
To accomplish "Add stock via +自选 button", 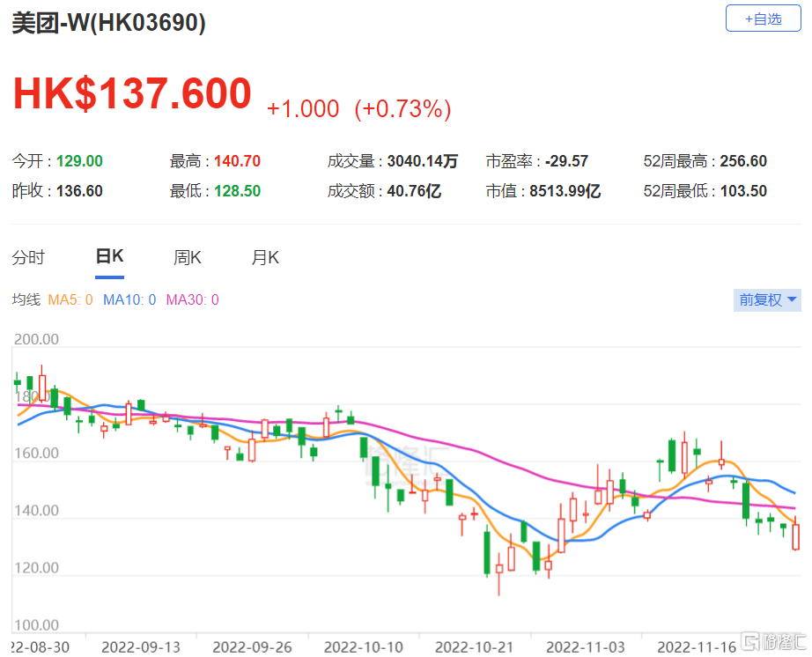I will [763, 18].
